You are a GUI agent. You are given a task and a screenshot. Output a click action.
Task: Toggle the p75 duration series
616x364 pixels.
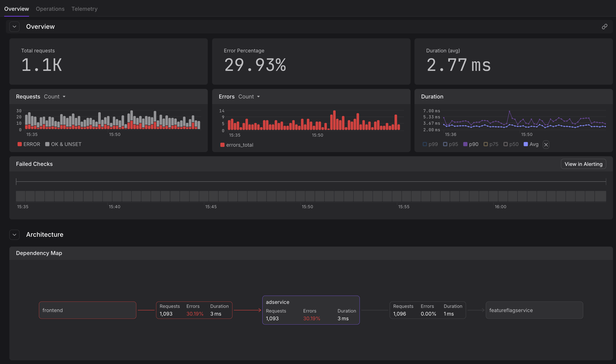coord(491,144)
